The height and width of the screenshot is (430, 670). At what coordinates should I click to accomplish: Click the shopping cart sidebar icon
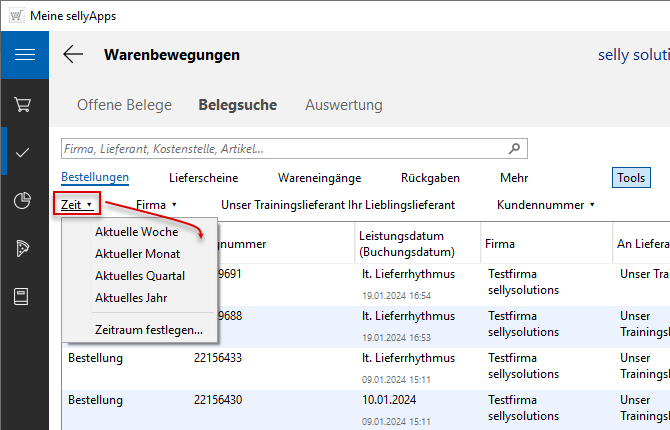(x=24, y=104)
